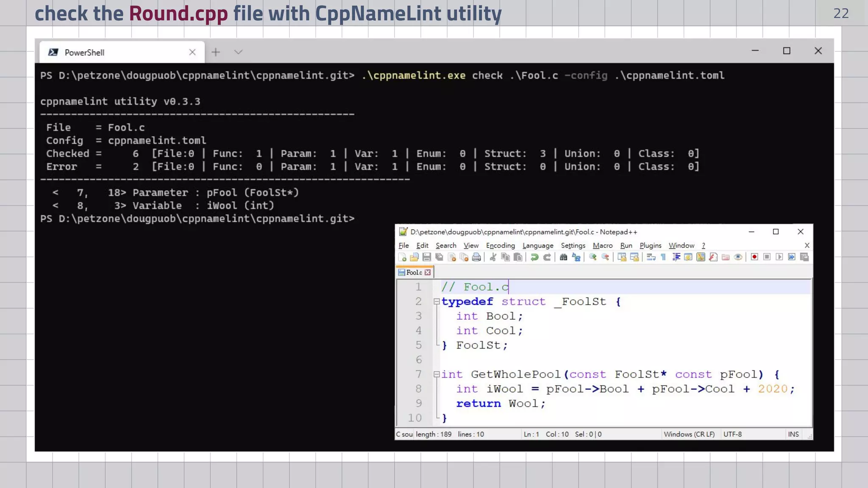
Task: Open the View menu in Notepad++
Action: (471, 246)
